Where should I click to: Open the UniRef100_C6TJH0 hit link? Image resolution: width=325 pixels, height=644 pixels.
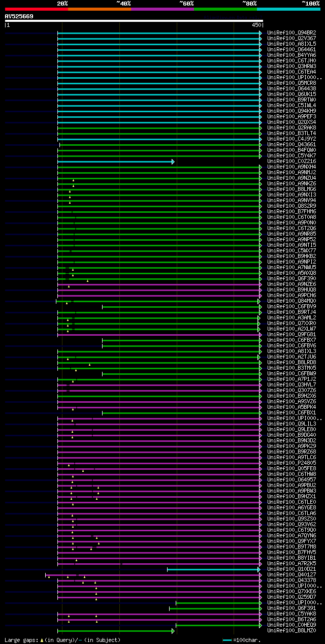291,60
